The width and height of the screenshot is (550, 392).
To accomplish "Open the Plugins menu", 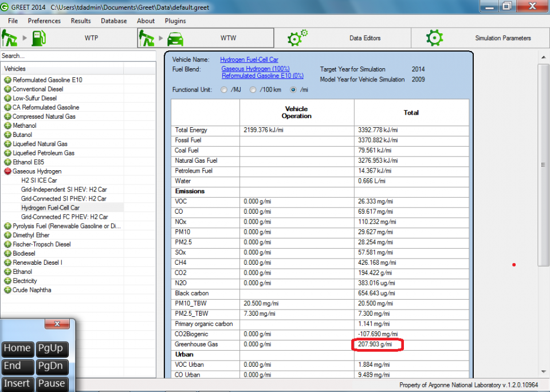I will 175,21.
